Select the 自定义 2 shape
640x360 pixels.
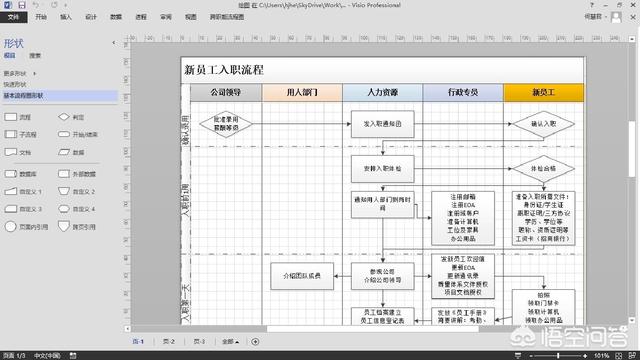(76, 191)
